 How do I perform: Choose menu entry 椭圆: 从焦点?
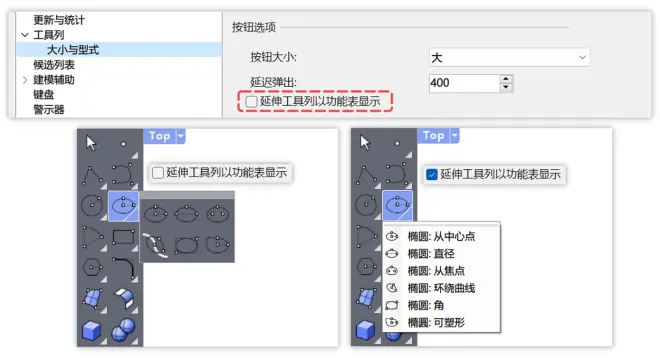(x=442, y=271)
